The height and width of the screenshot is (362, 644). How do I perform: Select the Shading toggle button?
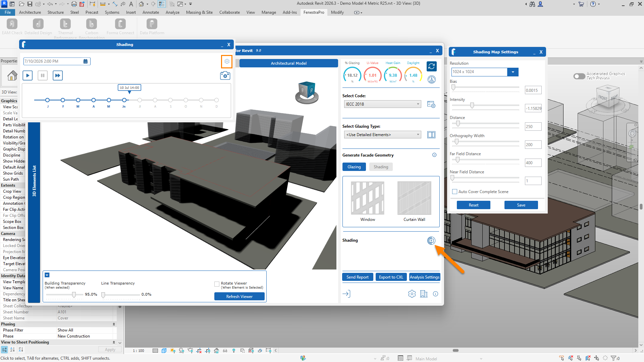click(381, 167)
